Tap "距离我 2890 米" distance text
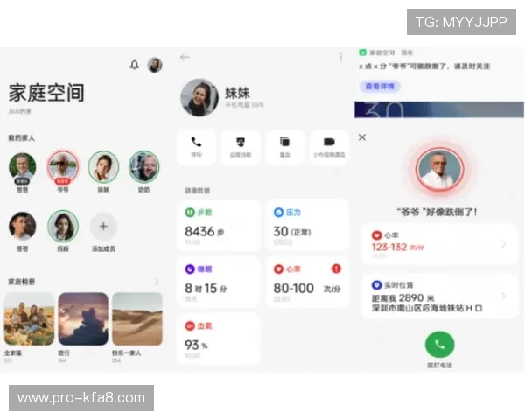Viewport: 525px width, 420px height. (x=402, y=297)
